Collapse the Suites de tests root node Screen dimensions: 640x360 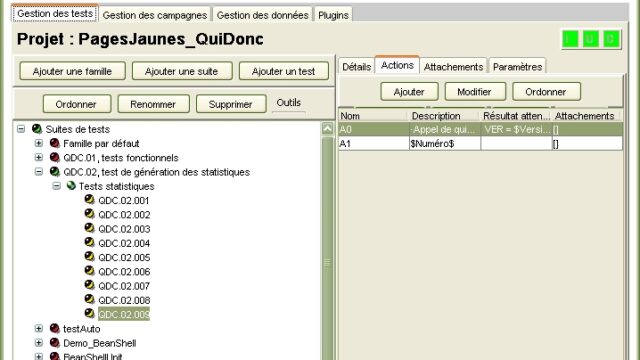pyautogui.click(x=21, y=129)
